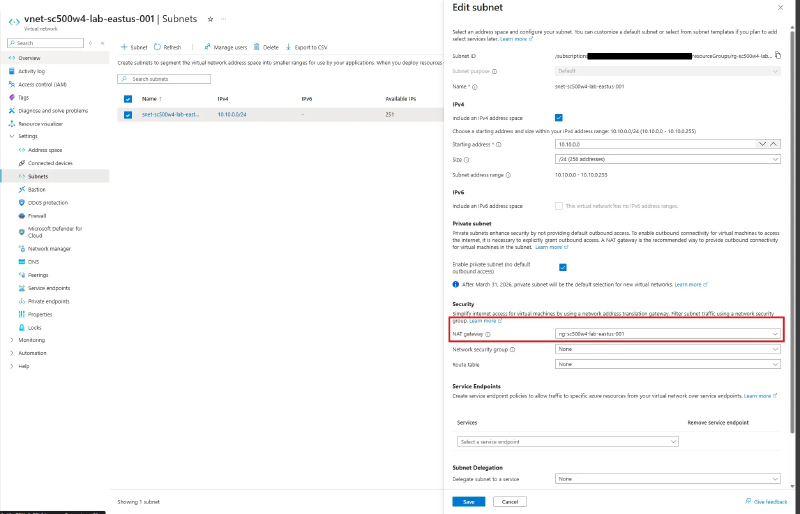Click the sidebar Search box
The height and width of the screenshot is (514, 800).
[x=45, y=43]
